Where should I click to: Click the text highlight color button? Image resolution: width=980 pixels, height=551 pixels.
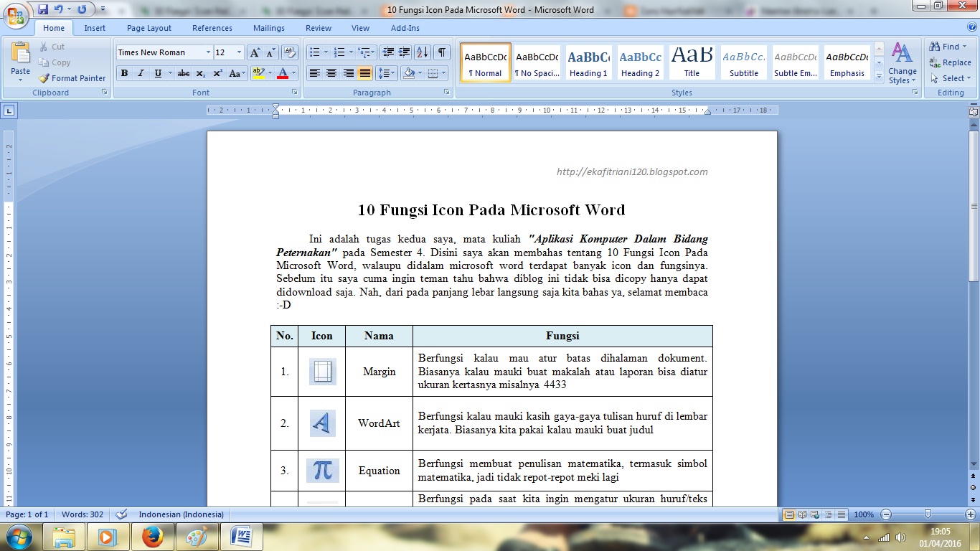[x=258, y=73]
